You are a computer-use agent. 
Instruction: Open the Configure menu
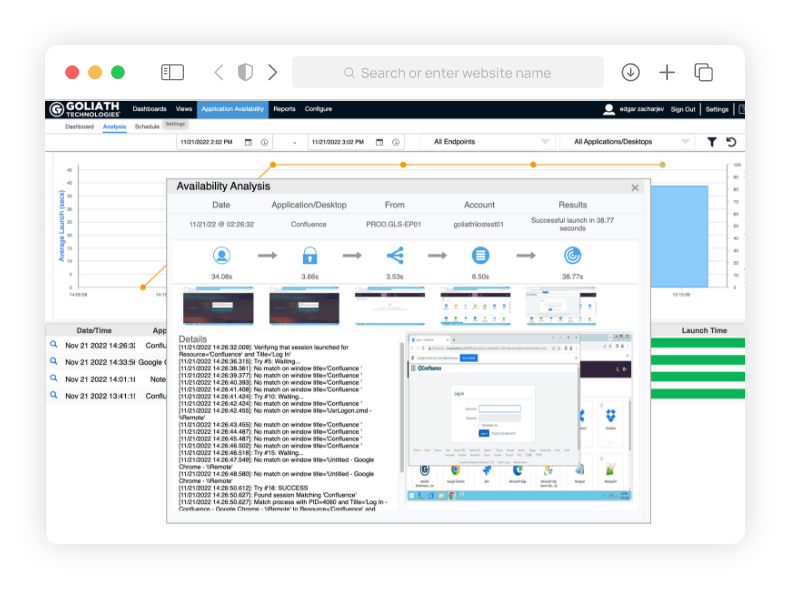[318, 109]
